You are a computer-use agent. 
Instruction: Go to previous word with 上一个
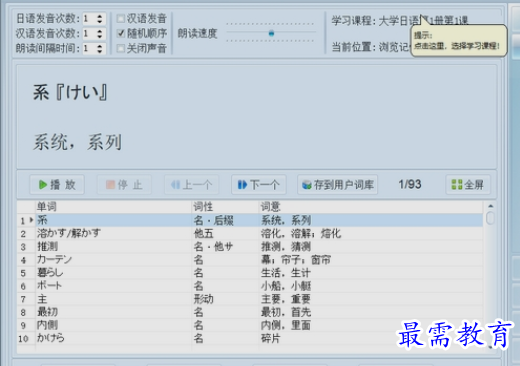tap(192, 184)
